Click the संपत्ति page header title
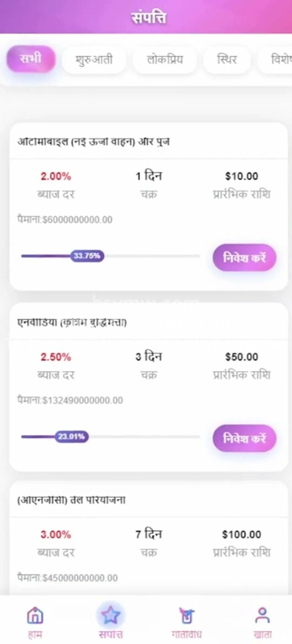This screenshot has width=292, height=644. pyautogui.click(x=148, y=18)
